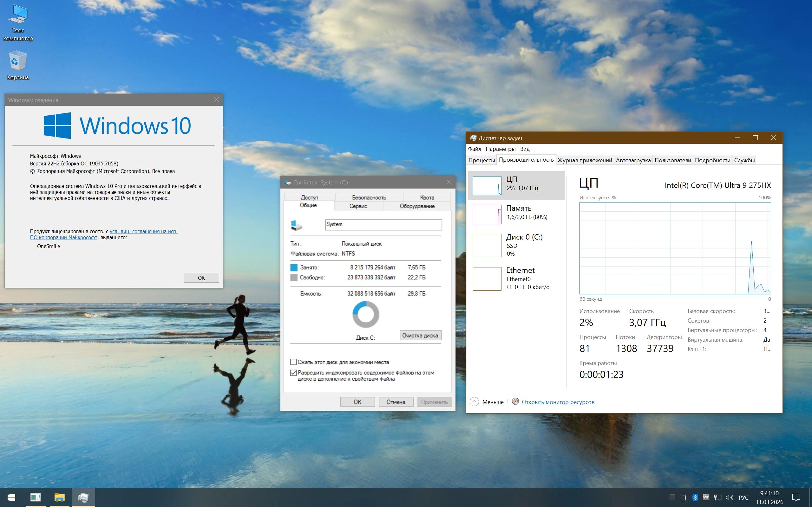The image size is (812, 507).
Task: Open the volume speaker tray icon
Action: click(729, 497)
